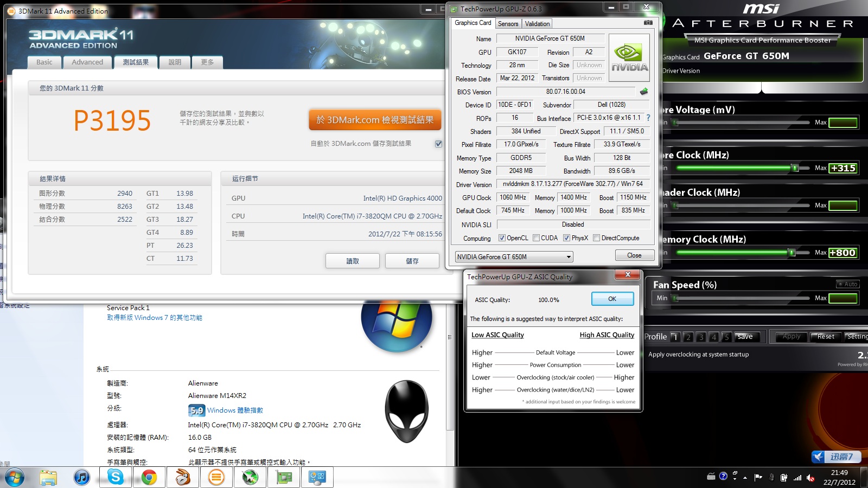Click the orange striped circle taskbar icon
This screenshot has width=868, height=488.
point(216,478)
